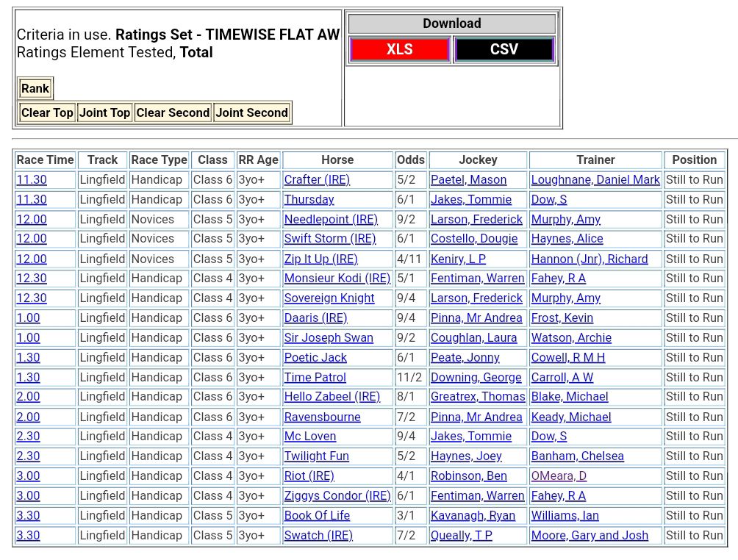View horse Poetic Jack details

click(x=315, y=357)
